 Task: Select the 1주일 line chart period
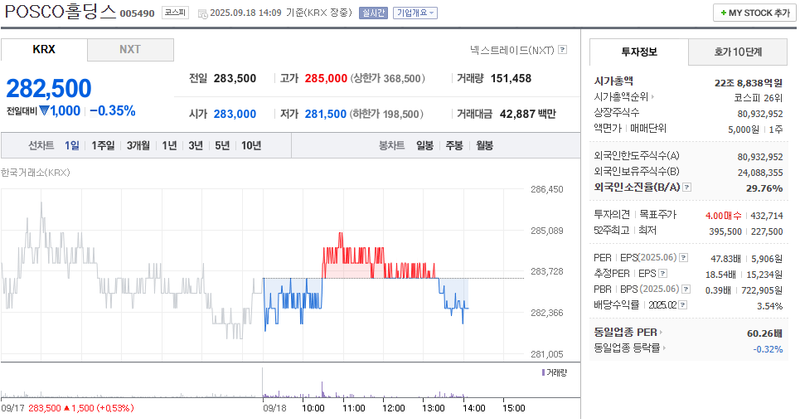coord(103,146)
